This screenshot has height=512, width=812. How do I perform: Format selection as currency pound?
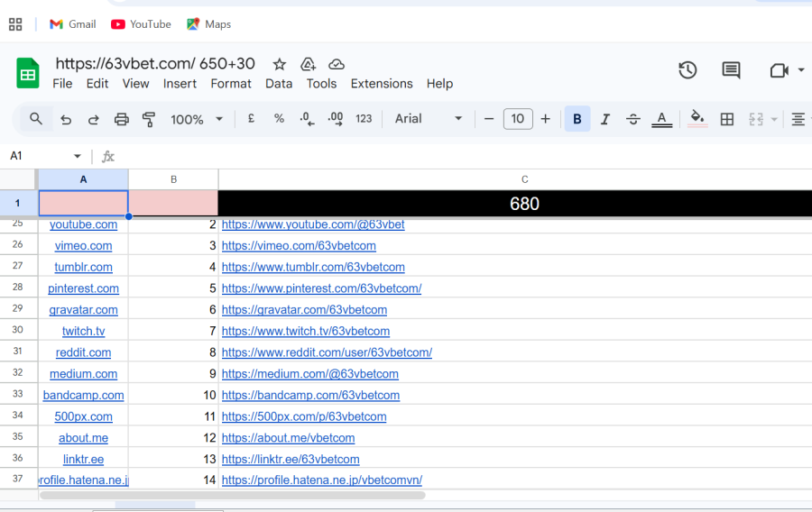tap(251, 118)
